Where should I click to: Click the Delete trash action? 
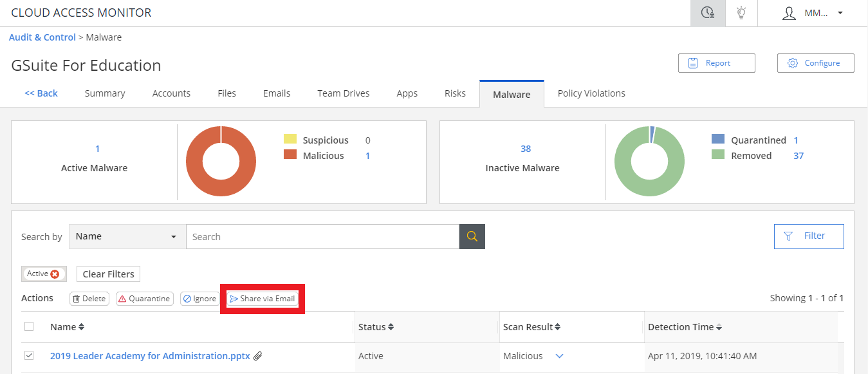pos(89,299)
